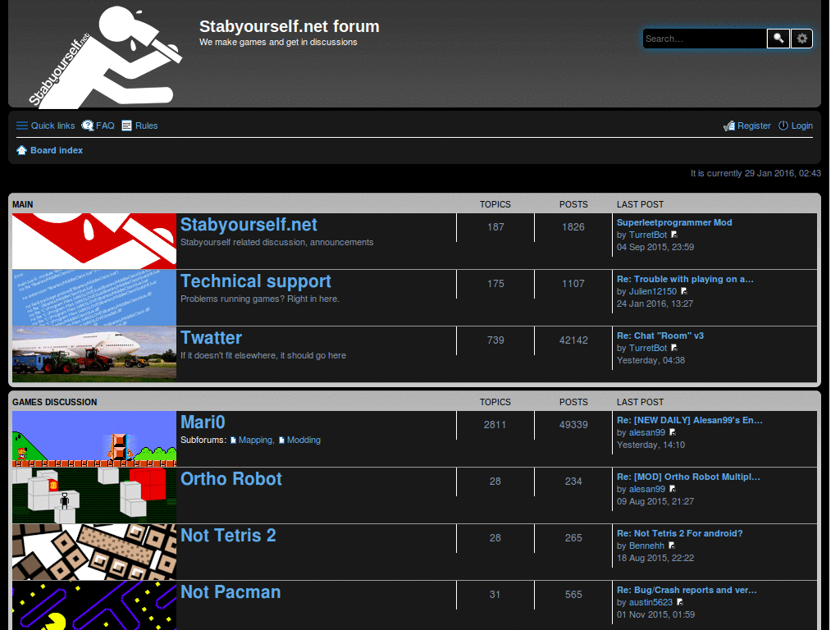Open advanced search via the gear icon
Viewport: 840px width, 630px height.
[x=801, y=39]
